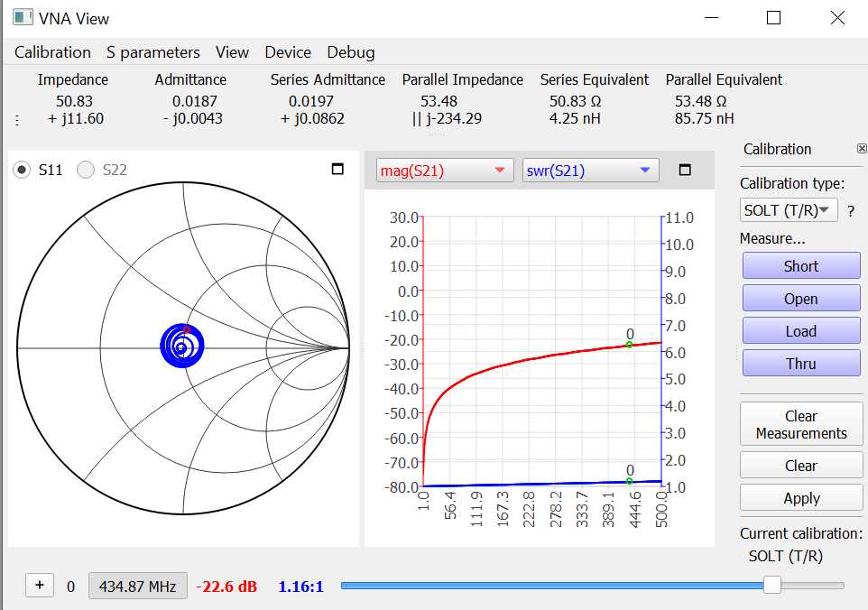Viewport: 868px width, 610px height.
Task: Click the Parallel Impedance heading
Action: [x=463, y=79]
